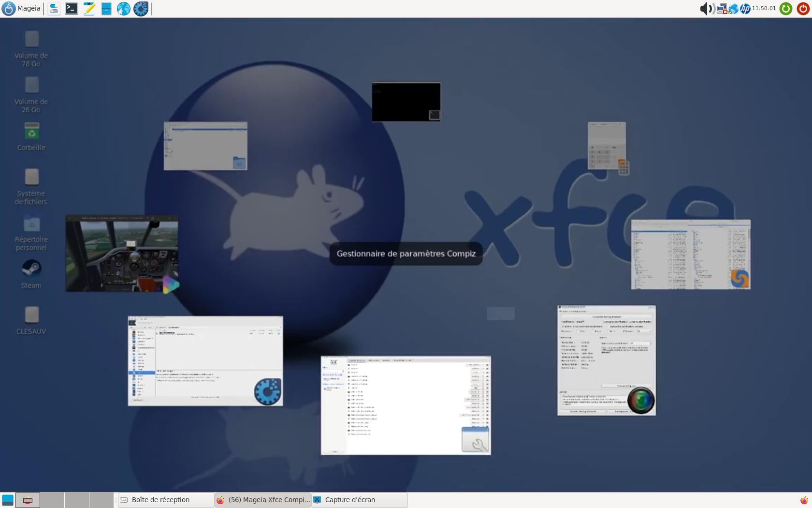This screenshot has height=508, width=812.
Task: Open the file manager drawer icon in the panel
Action: pyautogui.click(x=106, y=8)
